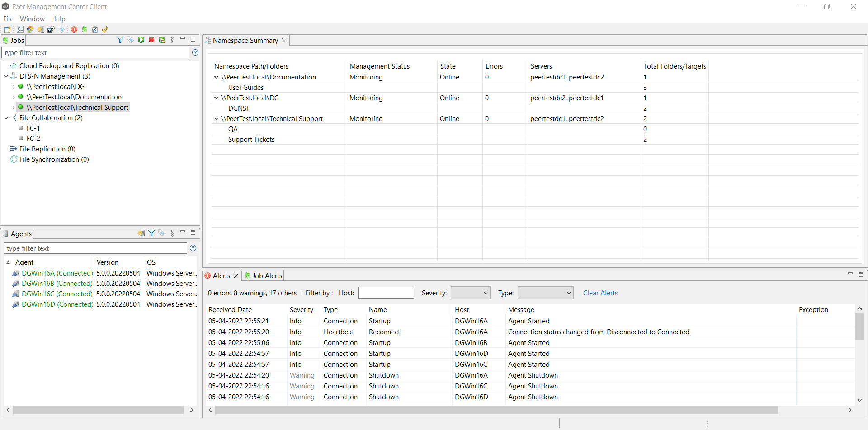Screen dimensions: 868x430
Task: Expand \\PeerTest.local\Technical Support in Jobs tree
Action: [14, 107]
